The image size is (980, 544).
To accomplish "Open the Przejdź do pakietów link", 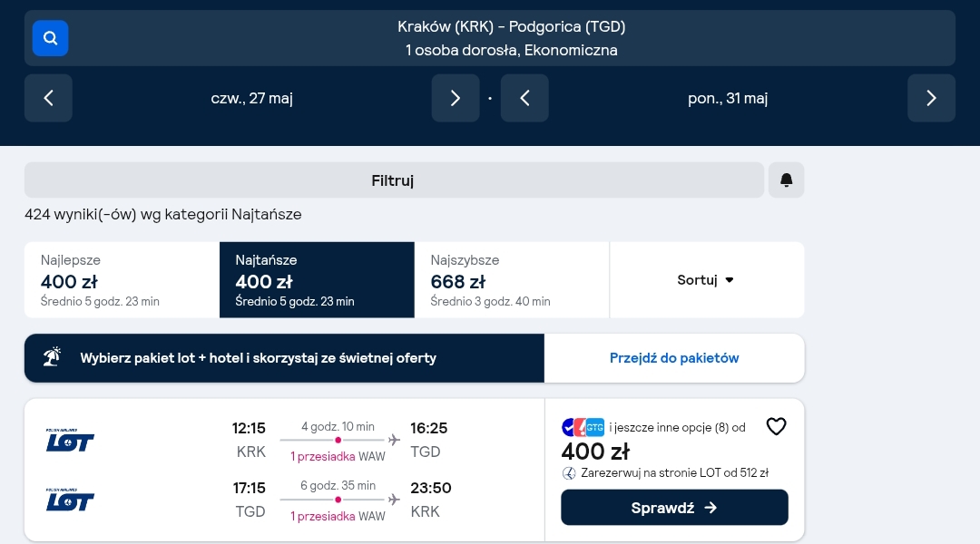I will click(x=674, y=358).
